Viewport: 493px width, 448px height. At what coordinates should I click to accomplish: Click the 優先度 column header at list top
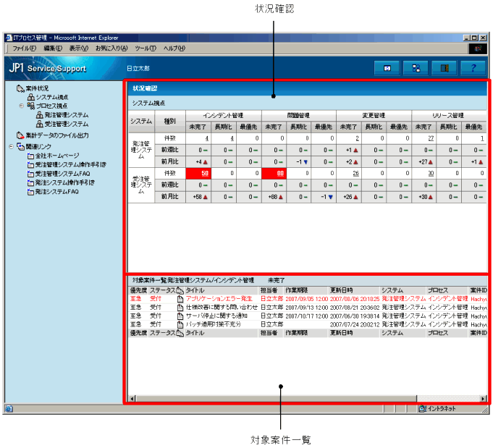(139, 290)
